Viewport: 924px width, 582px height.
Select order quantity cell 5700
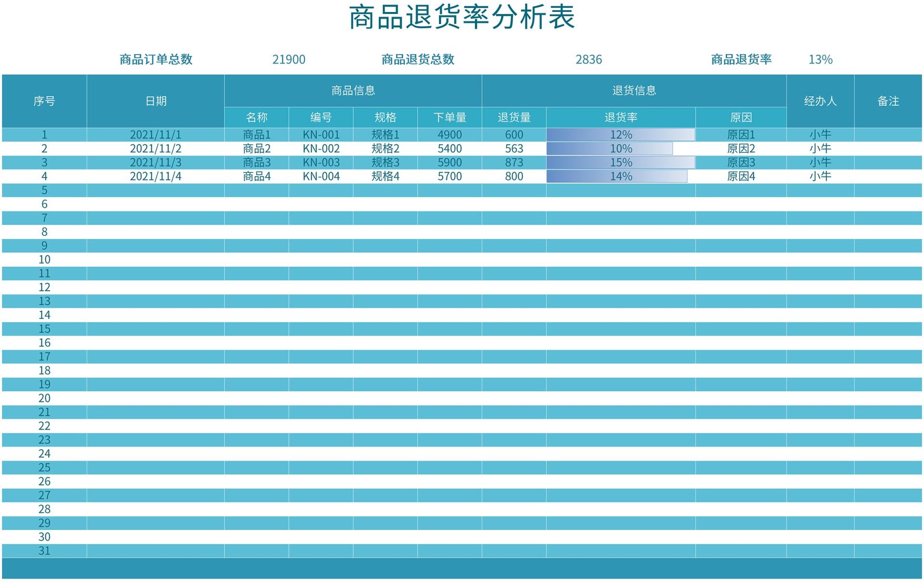pyautogui.click(x=450, y=176)
